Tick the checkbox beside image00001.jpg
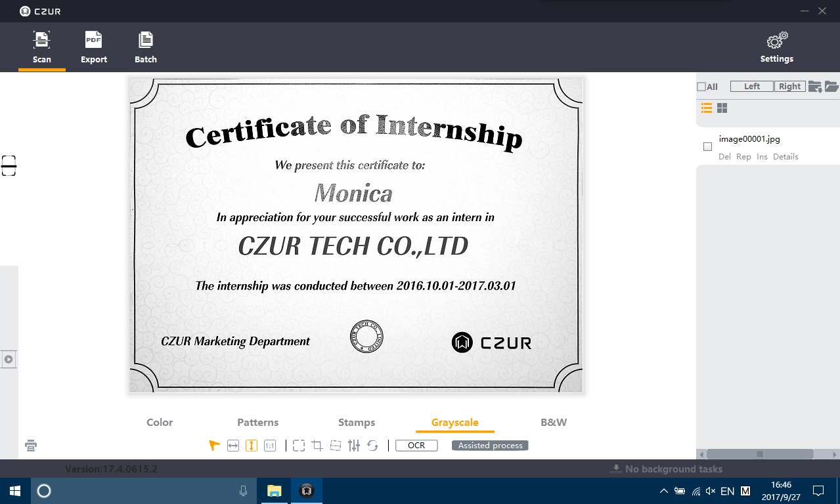The image size is (840, 504). 707,147
